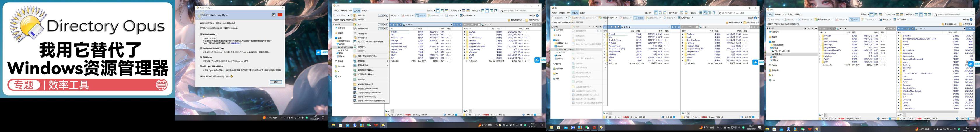
Task: Expand the Doubao folder in file list
Action: pos(898,106)
